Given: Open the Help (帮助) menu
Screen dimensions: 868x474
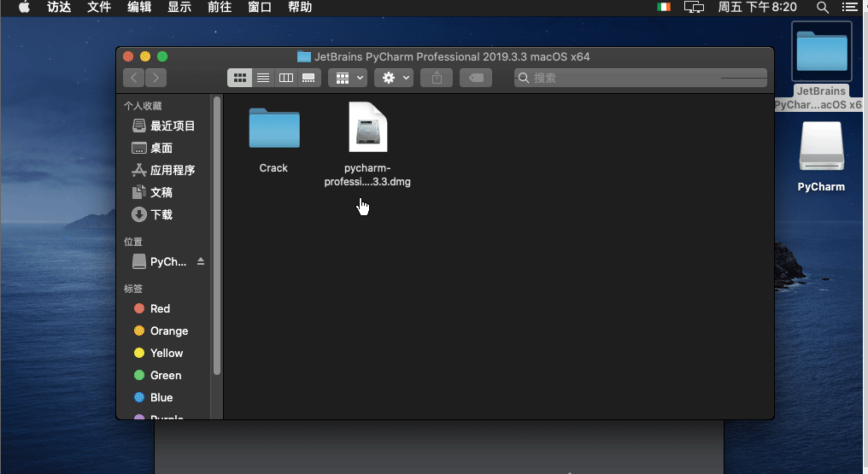Looking at the screenshot, I should click(x=300, y=7).
